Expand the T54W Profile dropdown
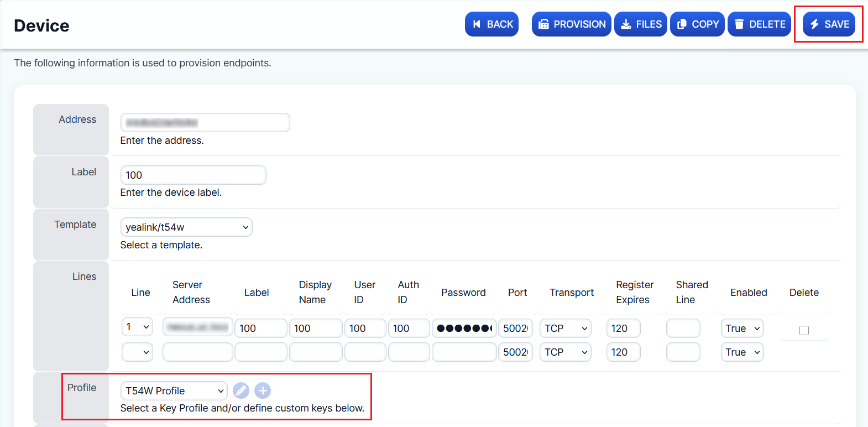 point(174,390)
